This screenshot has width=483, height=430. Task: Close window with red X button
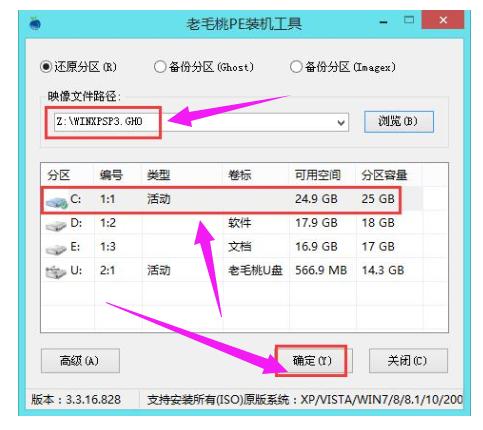pyautogui.click(x=443, y=20)
